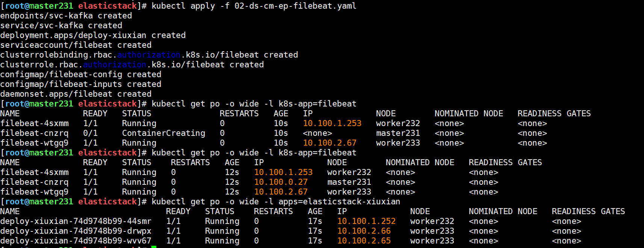This screenshot has height=248, width=644.
Task: Select 'endpoints/svc-kafka created' line
Action: pyautogui.click(x=66, y=16)
